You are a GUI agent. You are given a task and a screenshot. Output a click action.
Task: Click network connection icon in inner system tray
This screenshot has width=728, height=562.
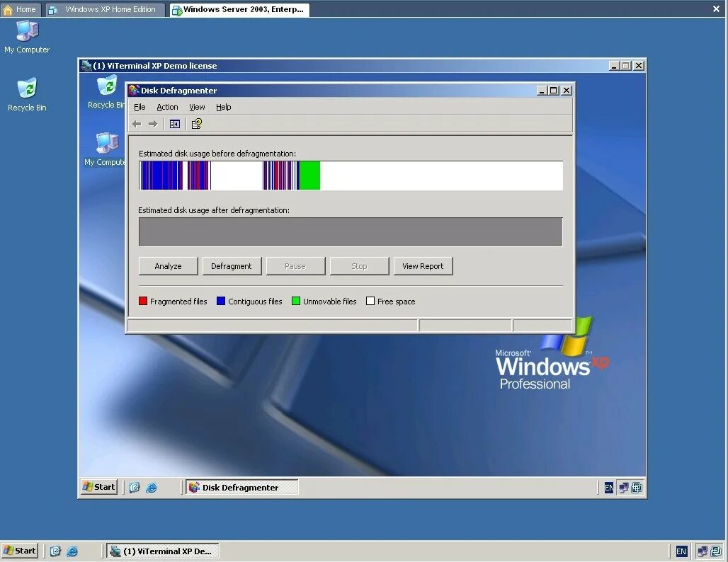(623, 487)
